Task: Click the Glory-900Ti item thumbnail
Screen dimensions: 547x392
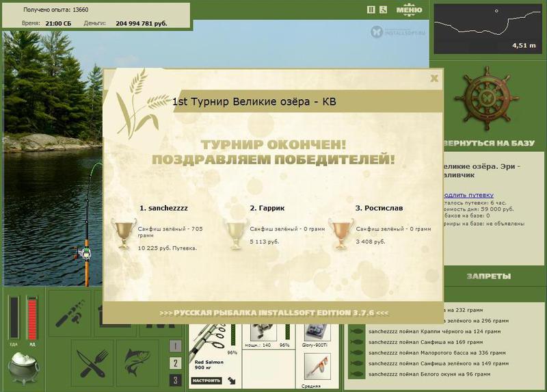Action: click(x=317, y=332)
